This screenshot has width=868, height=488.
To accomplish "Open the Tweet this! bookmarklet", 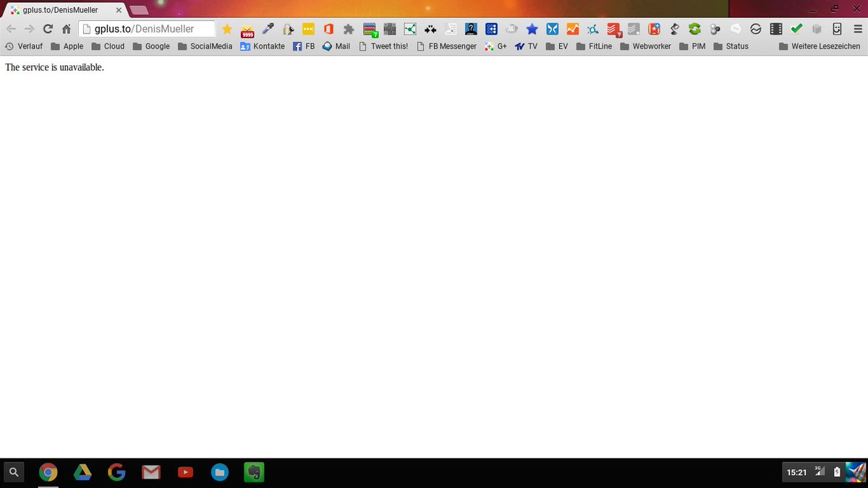I will 383,46.
